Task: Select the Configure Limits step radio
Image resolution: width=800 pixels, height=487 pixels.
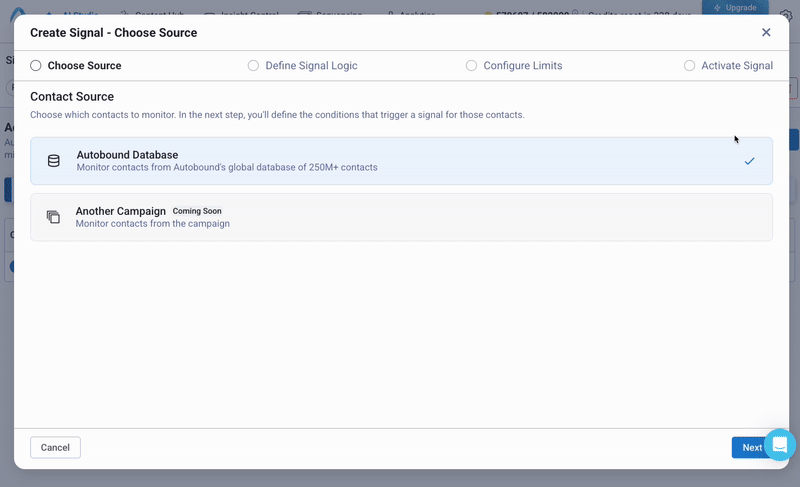Action: coord(471,66)
